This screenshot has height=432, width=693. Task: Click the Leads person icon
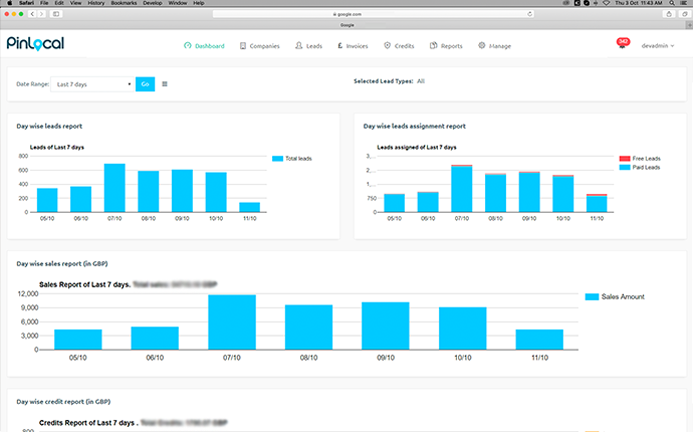tap(300, 46)
